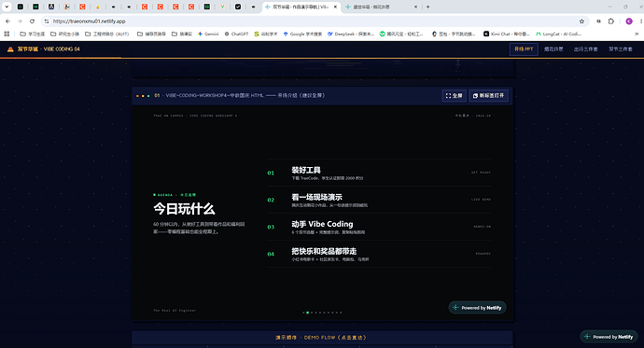Open the Kimi Chat bookmark

pos(507,35)
